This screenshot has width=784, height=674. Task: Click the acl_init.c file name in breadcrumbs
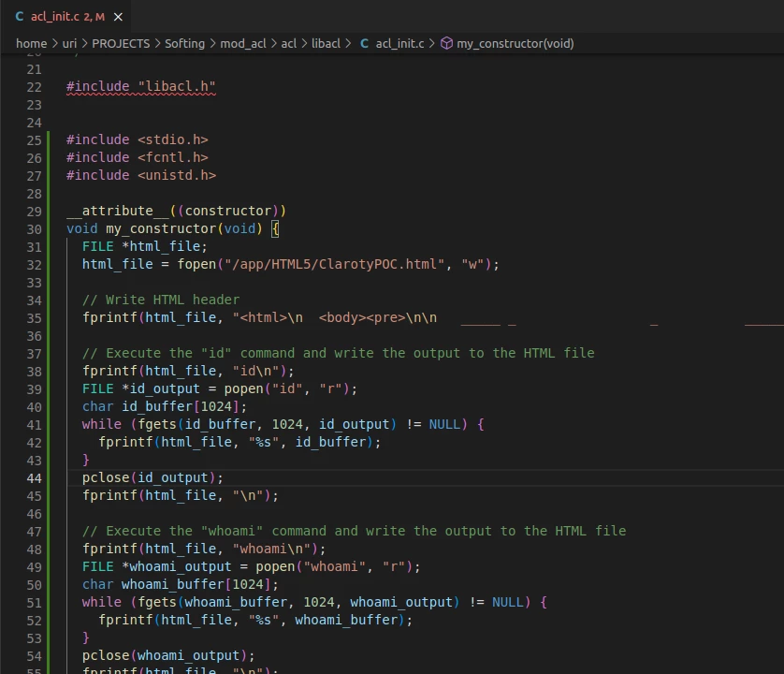click(399, 43)
